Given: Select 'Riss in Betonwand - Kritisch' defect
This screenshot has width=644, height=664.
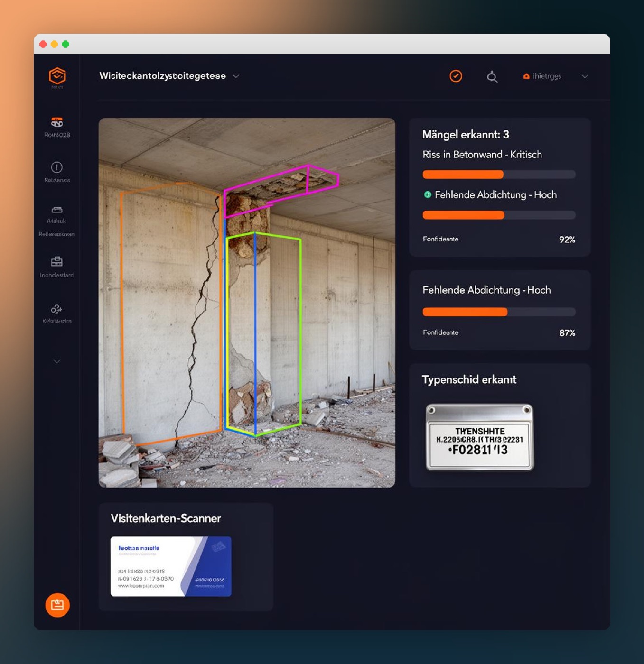Looking at the screenshot, I should 482,155.
